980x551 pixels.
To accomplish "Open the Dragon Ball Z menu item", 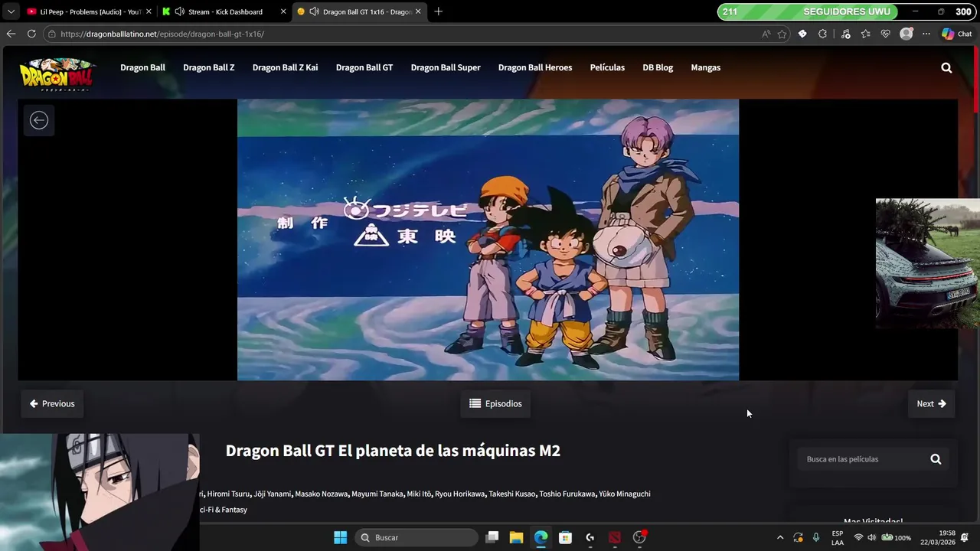I will 208,67.
